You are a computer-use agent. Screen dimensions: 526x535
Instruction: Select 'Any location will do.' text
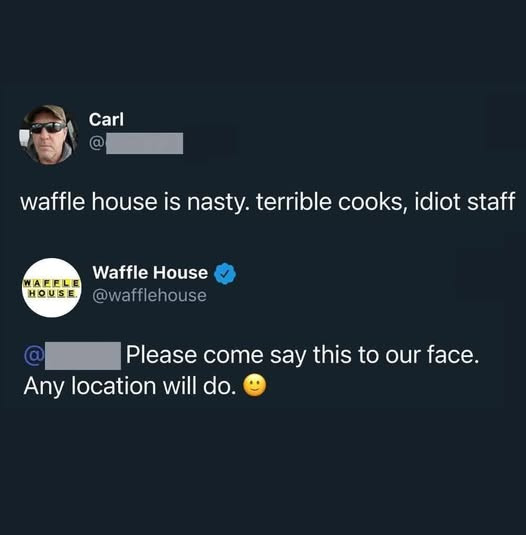pyautogui.click(x=130, y=387)
